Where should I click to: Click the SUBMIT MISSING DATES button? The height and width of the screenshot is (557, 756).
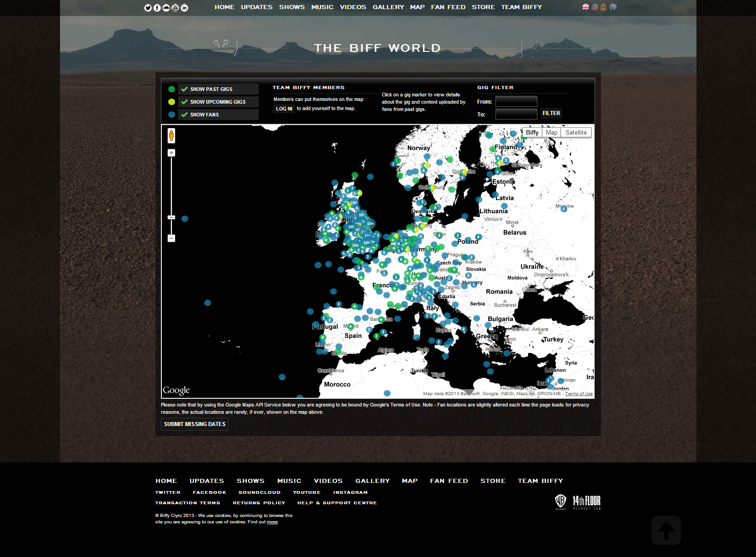tap(195, 424)
